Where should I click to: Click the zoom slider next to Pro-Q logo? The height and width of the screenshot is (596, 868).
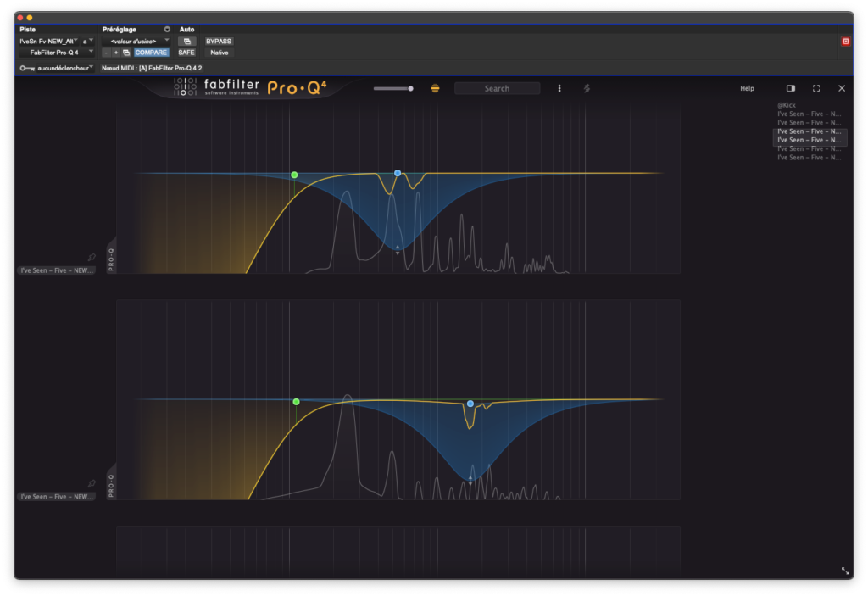(393, 89)
